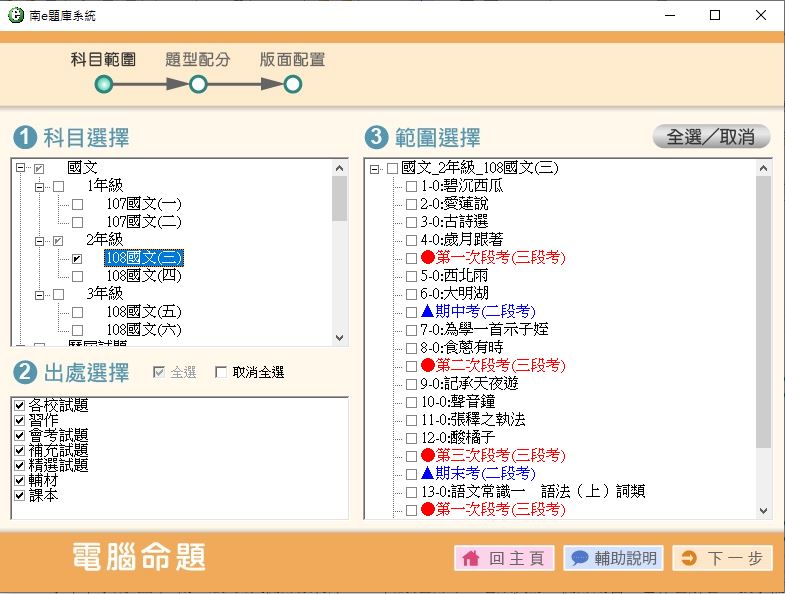Image resolution: width=785 pixels, height=594 pixels.
Task: Click the home icon on 回主頁
Action: tap(470, 559)
